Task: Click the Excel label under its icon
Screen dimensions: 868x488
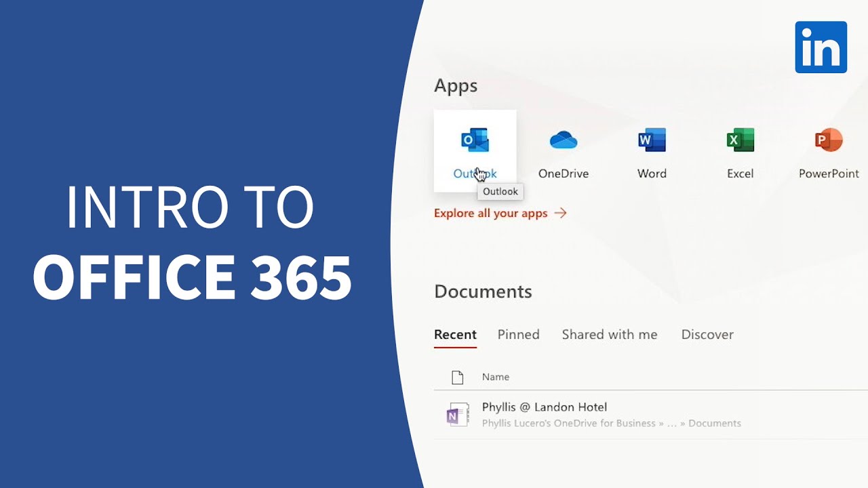Action: [x=740, y=174]
